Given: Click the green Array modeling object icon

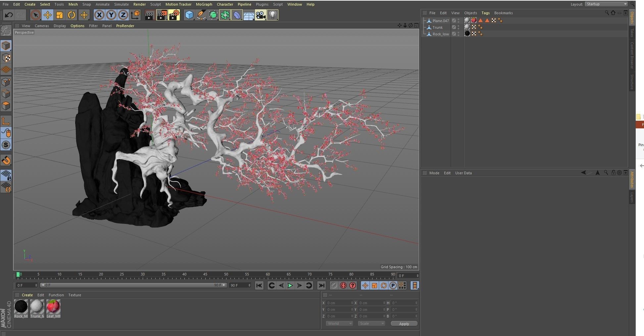Looking at the screenshot, I should coord(225,15).
